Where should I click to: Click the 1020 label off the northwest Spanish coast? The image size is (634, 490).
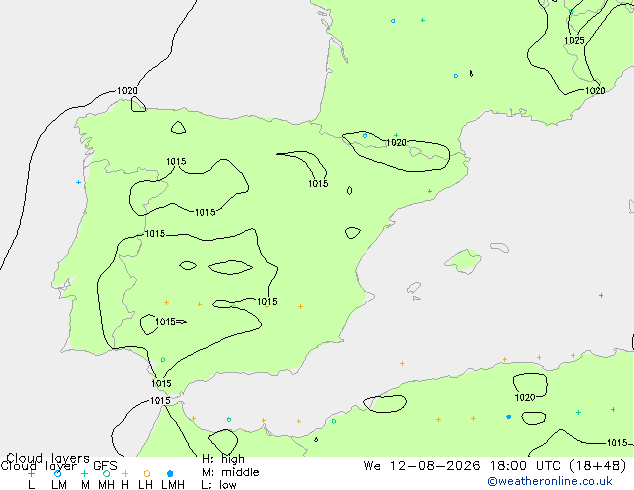click(x=127, y=91)
